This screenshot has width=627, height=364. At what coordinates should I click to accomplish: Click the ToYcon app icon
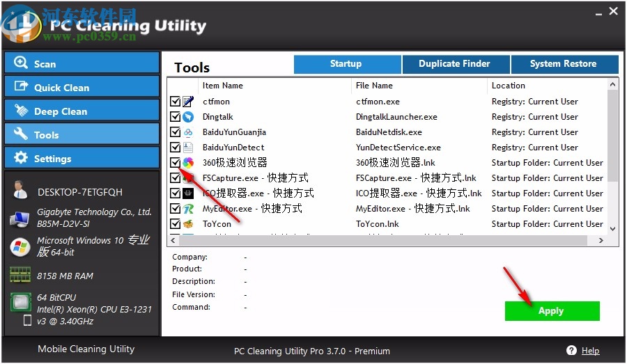pyautogui.click(x=188, y=223)
